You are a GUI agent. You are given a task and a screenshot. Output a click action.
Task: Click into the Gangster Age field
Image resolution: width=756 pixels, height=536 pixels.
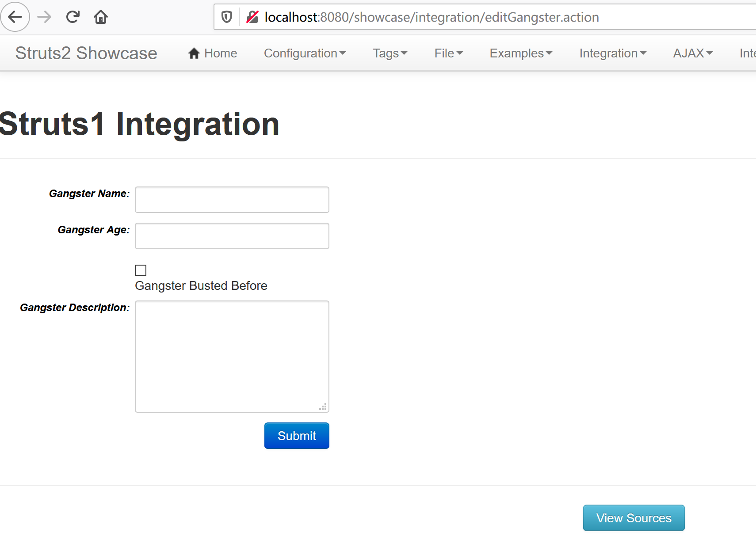click(x=232, y=236)
